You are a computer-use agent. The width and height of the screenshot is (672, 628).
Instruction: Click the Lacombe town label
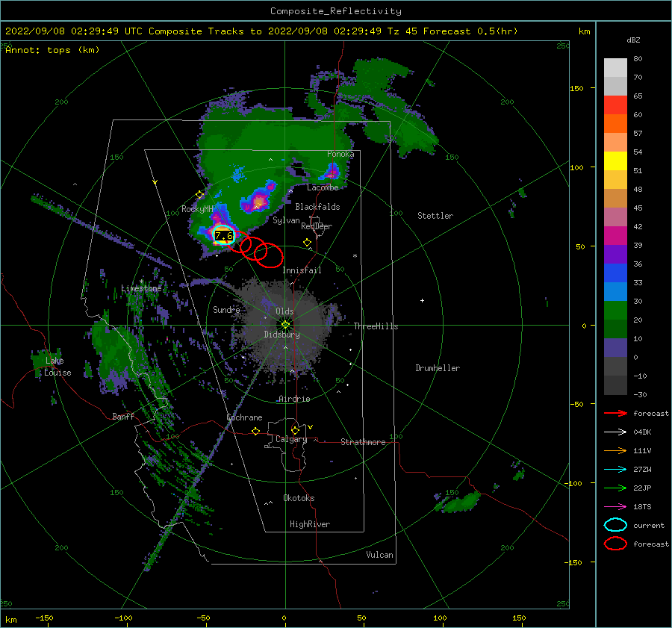point(323,187)
